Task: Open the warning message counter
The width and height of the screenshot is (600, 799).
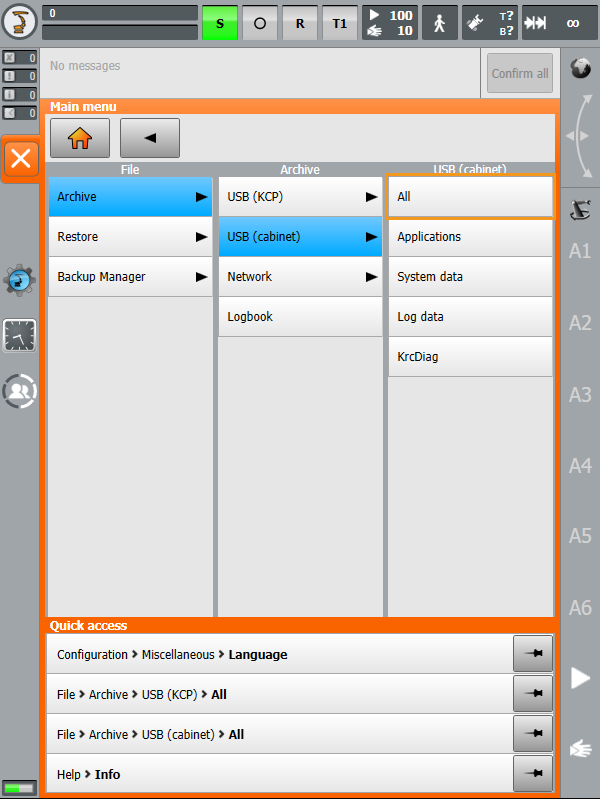Action: coord(19,76)
